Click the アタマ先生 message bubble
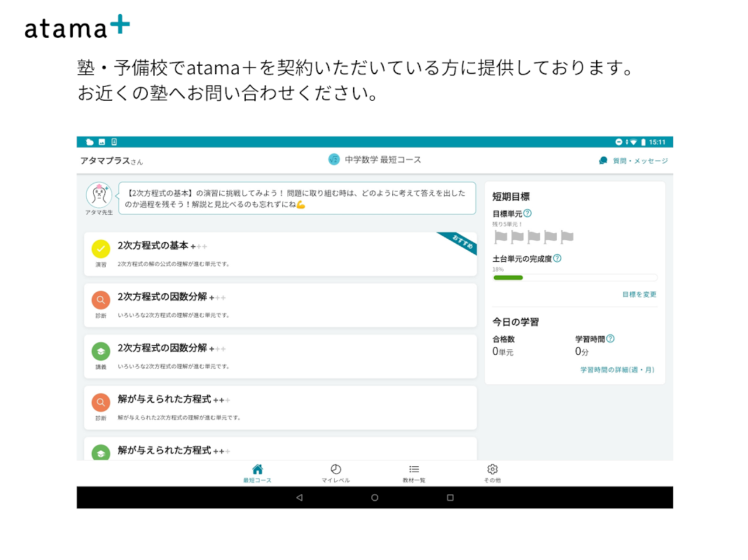The image size is (748, 560). tap(297, 198)
